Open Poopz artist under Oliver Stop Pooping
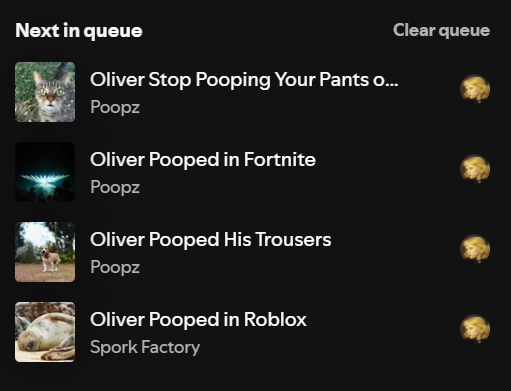Screen dimensions: 511x391 click(115, 107)
